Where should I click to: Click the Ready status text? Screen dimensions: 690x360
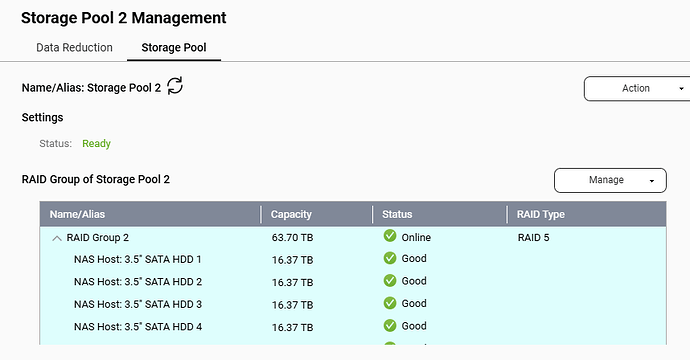point(96,144)
